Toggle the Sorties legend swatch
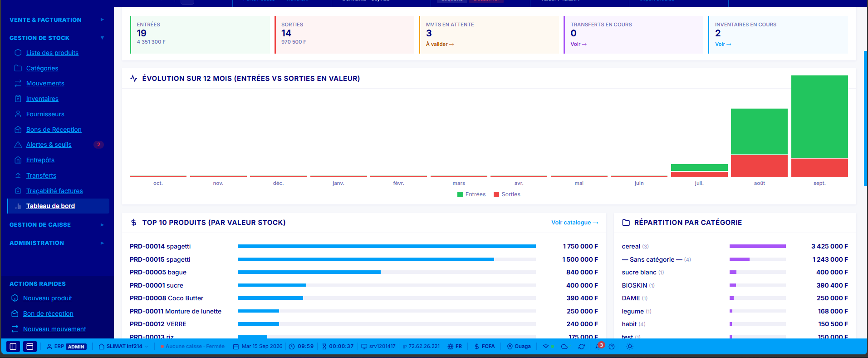Screen dimensions: 868x358 [496, 194]
